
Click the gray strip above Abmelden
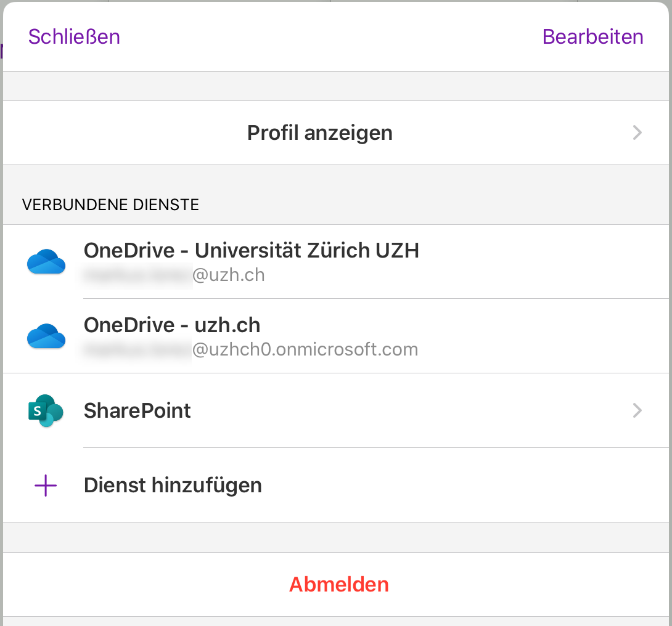point(336,537)
